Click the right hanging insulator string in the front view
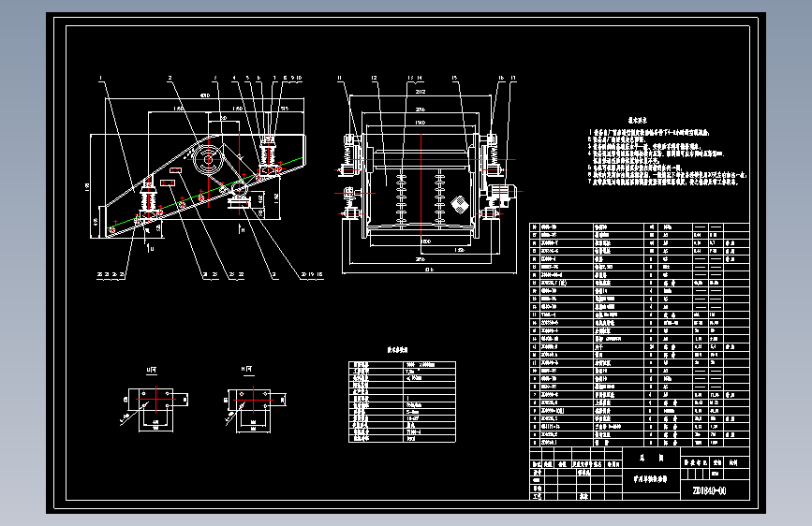The width and height of the screenshot is (812, 526). click(439, 199)
